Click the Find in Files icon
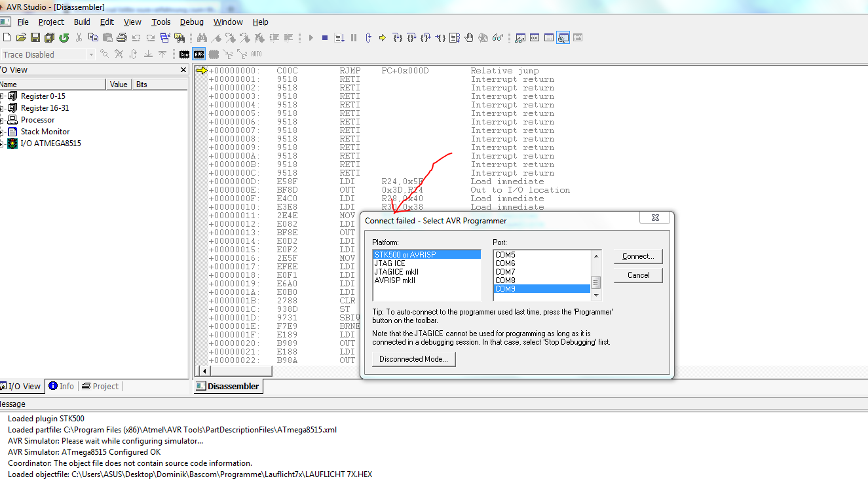The height and width of the screenshot is (498, 868). click(x=179, y=37)
